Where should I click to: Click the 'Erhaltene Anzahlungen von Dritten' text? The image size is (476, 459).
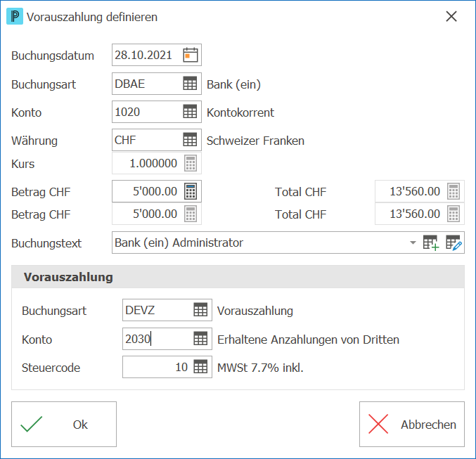pyautogui.click(x=308, y=340)
